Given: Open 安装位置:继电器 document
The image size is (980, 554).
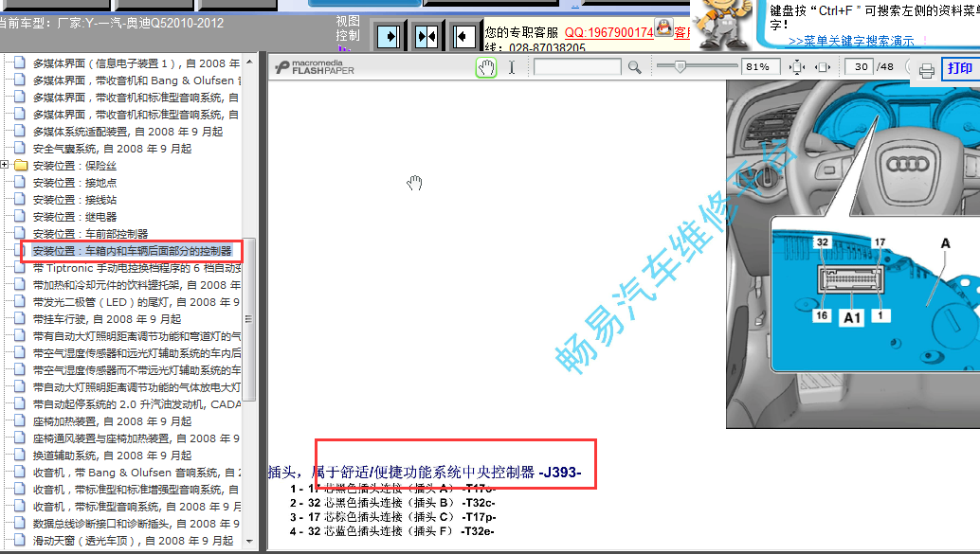Looking at the screenshot, I should (74, 217).
